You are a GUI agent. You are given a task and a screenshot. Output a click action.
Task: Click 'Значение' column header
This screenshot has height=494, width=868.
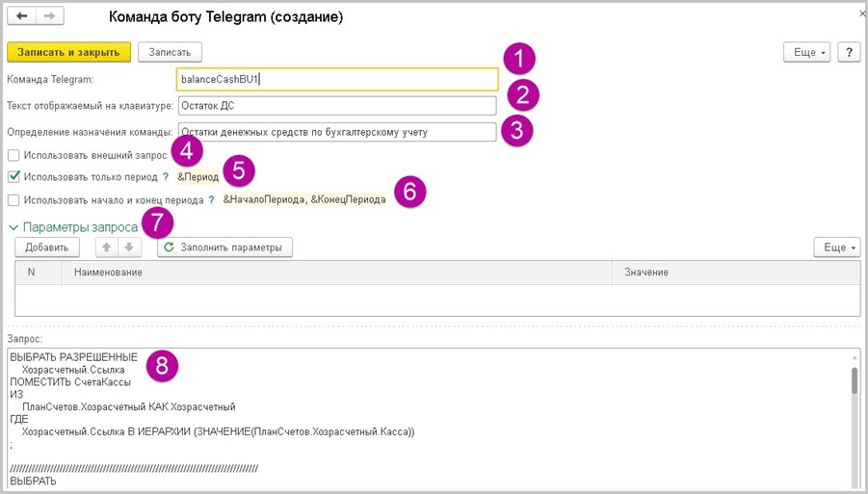[645, 273]
